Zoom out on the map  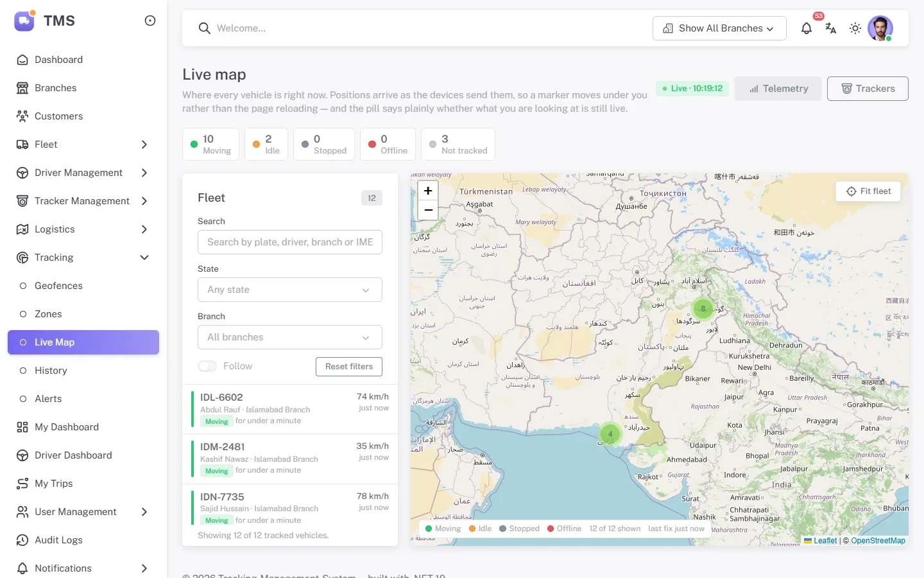(x=428, y=210)
